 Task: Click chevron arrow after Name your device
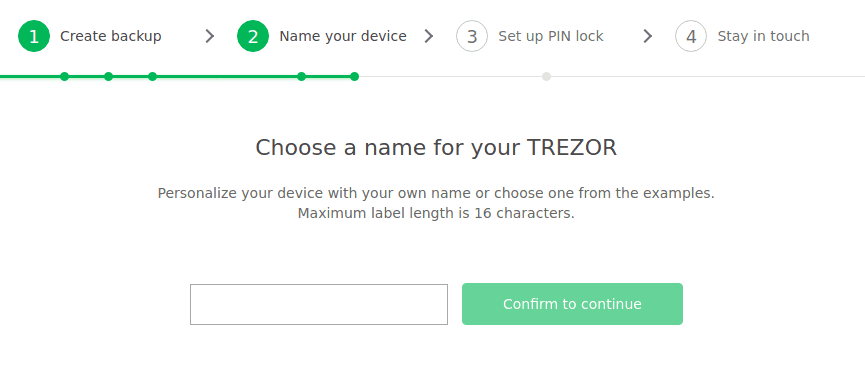pos(429,36)
